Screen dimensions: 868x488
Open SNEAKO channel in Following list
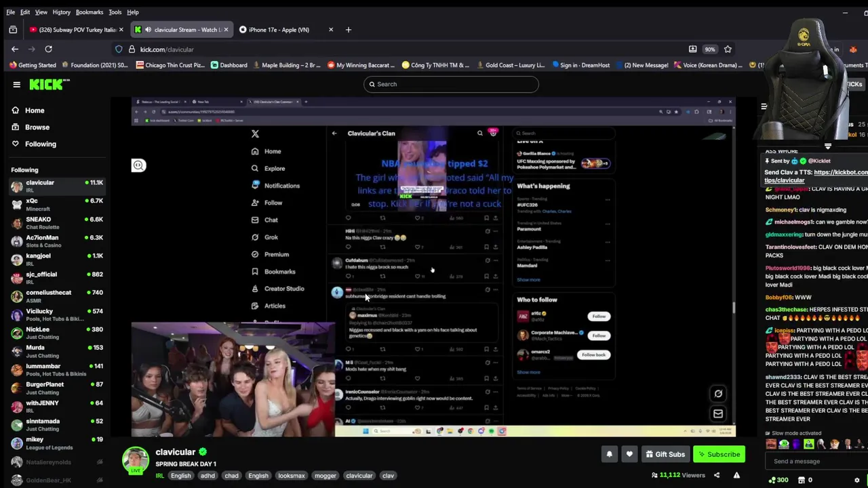click(57, 223)
